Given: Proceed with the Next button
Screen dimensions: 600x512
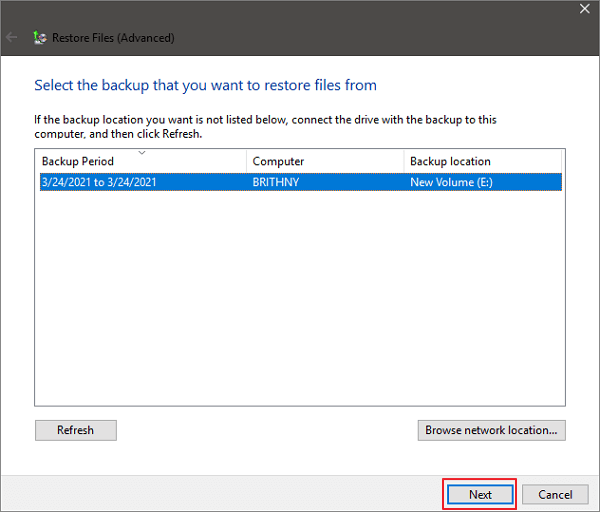Looking at the screenshot, I should pyautogui.click(x=480, y=494).
